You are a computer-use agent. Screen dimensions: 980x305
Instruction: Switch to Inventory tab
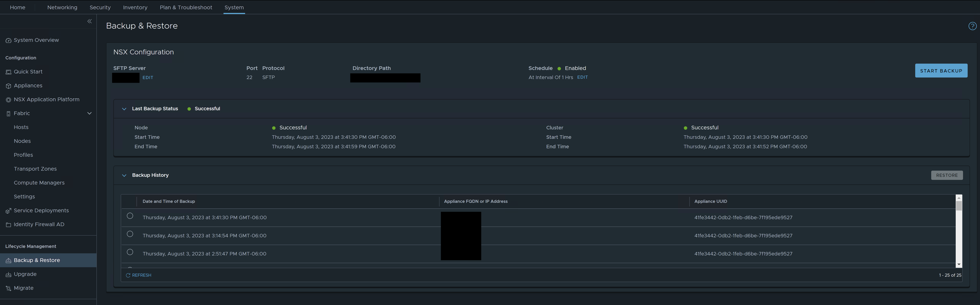click(x=135, y=7)
